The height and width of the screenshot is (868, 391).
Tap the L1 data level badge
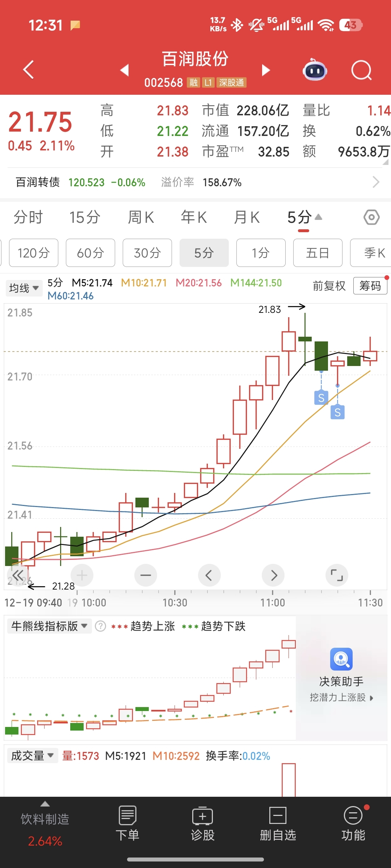208,82
